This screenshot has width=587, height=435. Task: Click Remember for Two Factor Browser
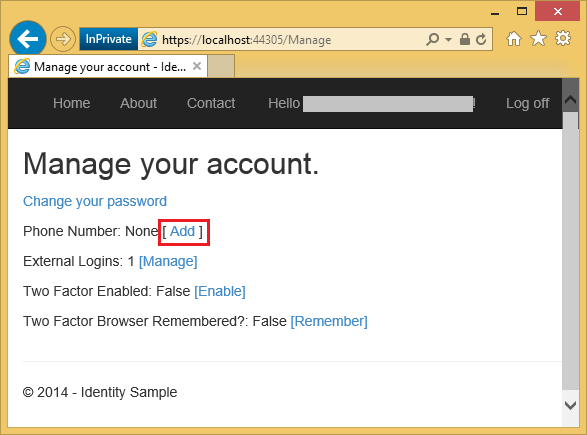[x=329, y=321]
